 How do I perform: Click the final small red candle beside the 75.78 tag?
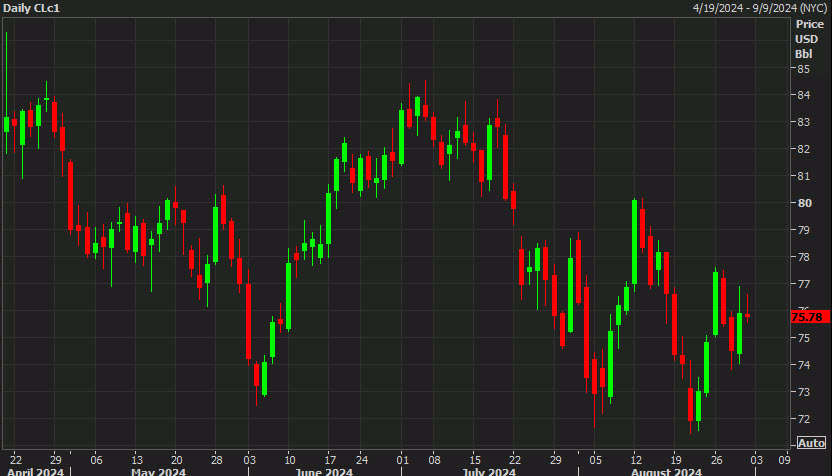(x=748, y=315)
